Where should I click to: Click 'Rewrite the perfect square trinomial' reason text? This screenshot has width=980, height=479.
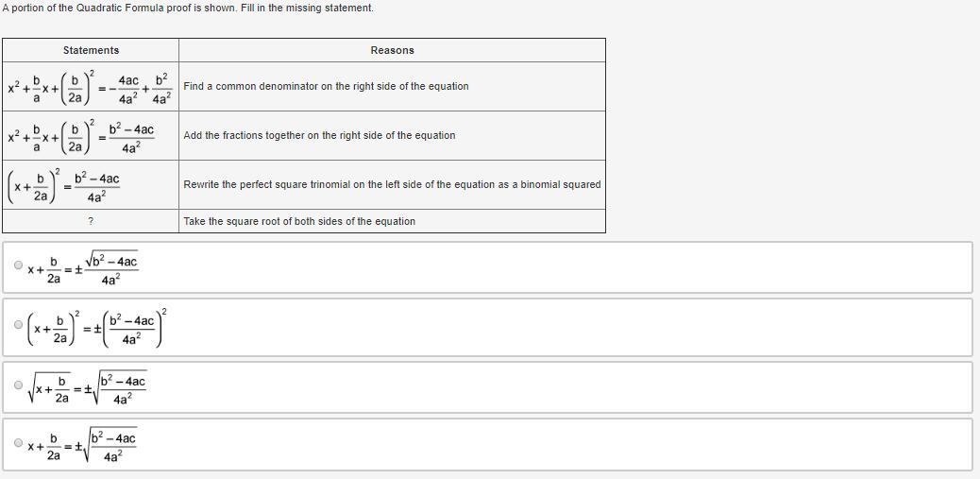(x=392, y=184)
